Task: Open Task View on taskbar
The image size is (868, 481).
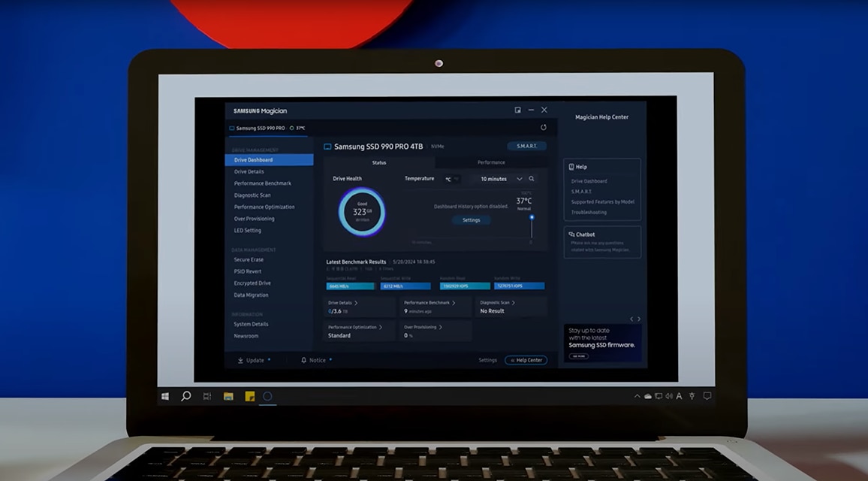Action: click(207, 396)
